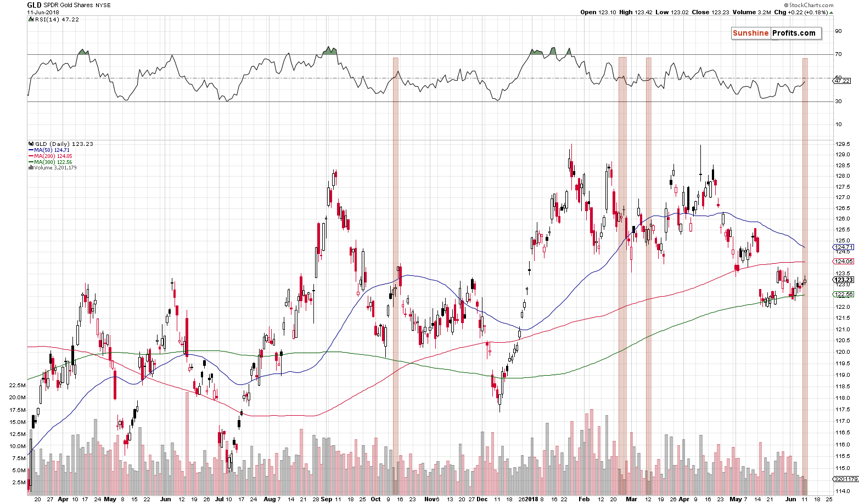Click the '10.0M' volume axis label
Viewport: 859px width, 504px height.
click(x=17, y=446)
